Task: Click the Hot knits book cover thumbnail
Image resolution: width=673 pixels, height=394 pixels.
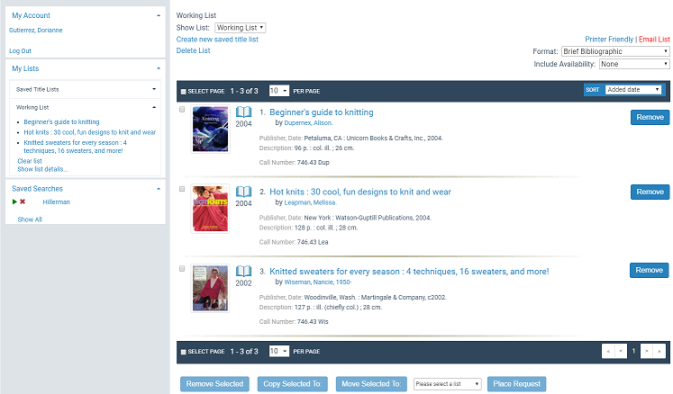Action: pos(210,209)
